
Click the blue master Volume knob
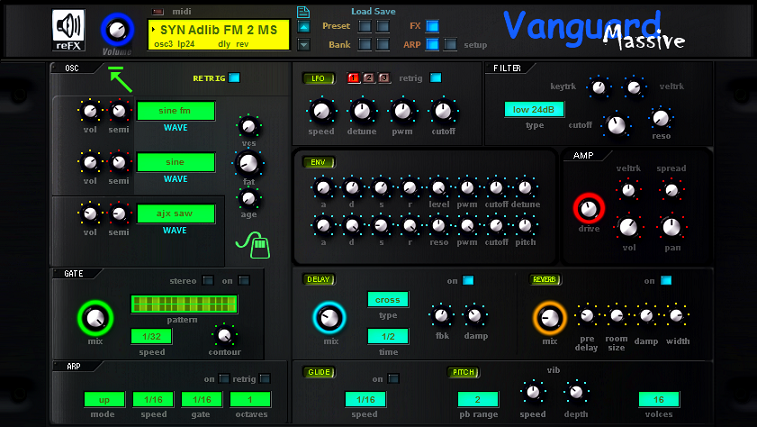coord(117,30)
